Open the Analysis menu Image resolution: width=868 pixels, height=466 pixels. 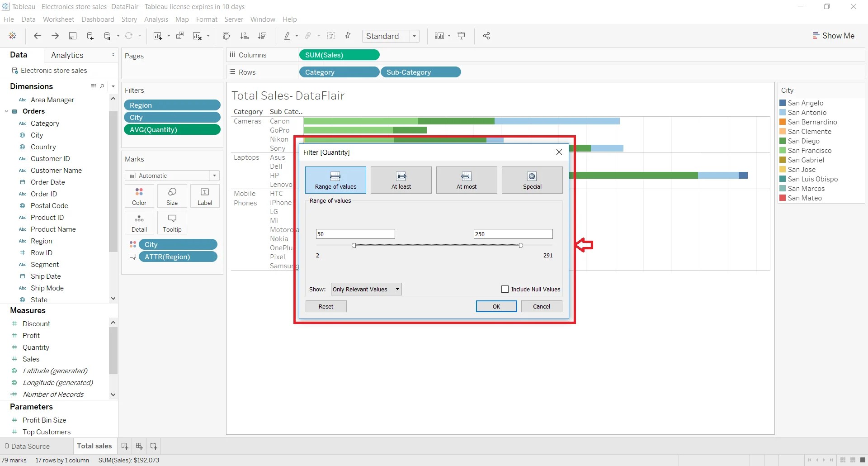pyautogui.click(x=156, y=19)
